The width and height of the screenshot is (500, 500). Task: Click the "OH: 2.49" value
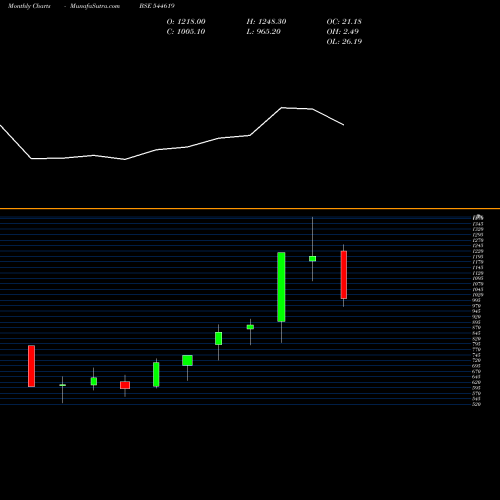point(343,32)
